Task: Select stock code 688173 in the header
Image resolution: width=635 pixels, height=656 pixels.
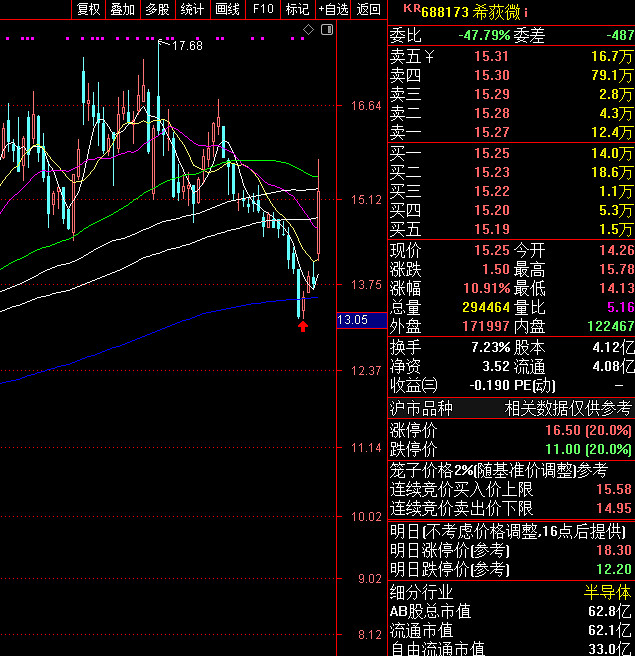Action: [445, 12]
